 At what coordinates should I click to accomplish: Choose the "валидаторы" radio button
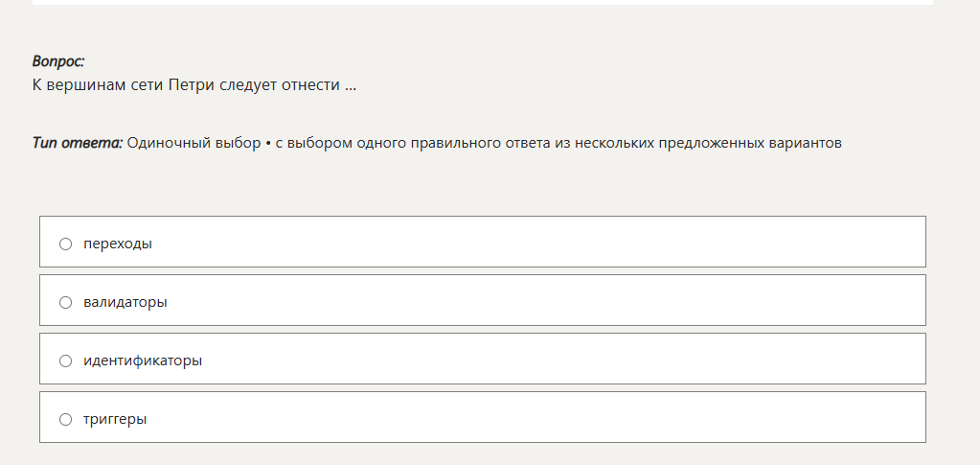point(66,302)
